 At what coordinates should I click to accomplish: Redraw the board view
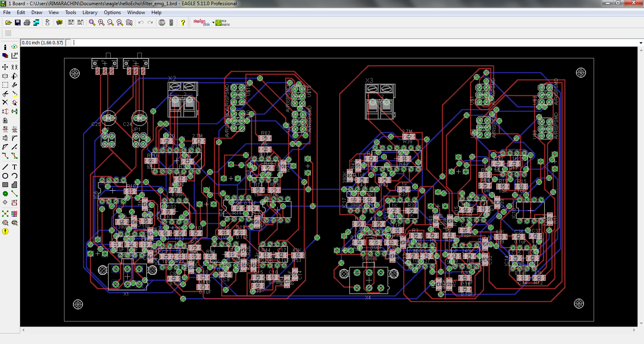(120, 23)
